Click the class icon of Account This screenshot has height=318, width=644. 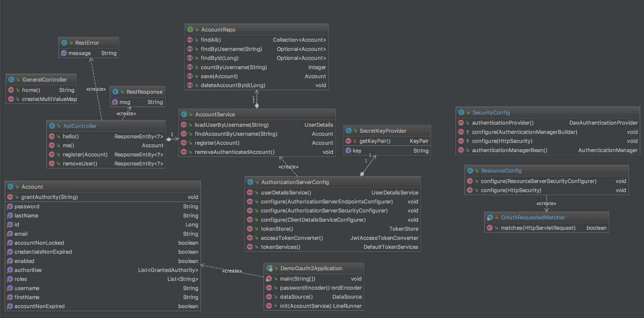pos(10,187)
